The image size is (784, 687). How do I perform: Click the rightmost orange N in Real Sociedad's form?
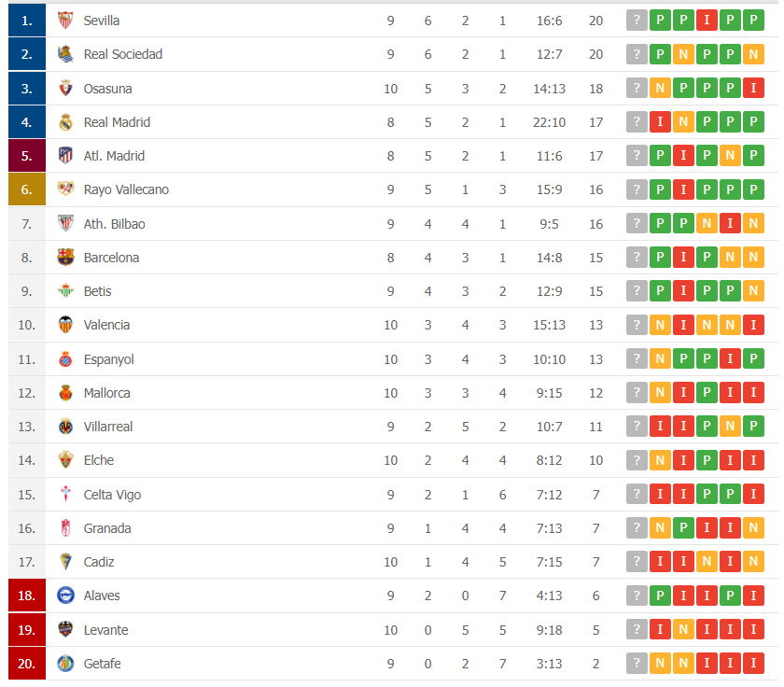coord(753,54)
